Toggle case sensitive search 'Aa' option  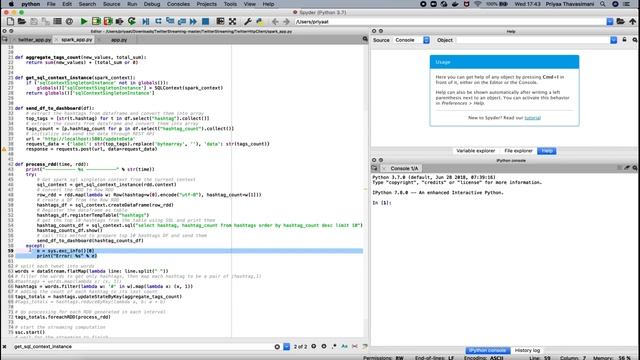pyautogui.click(x=344, y=347)
